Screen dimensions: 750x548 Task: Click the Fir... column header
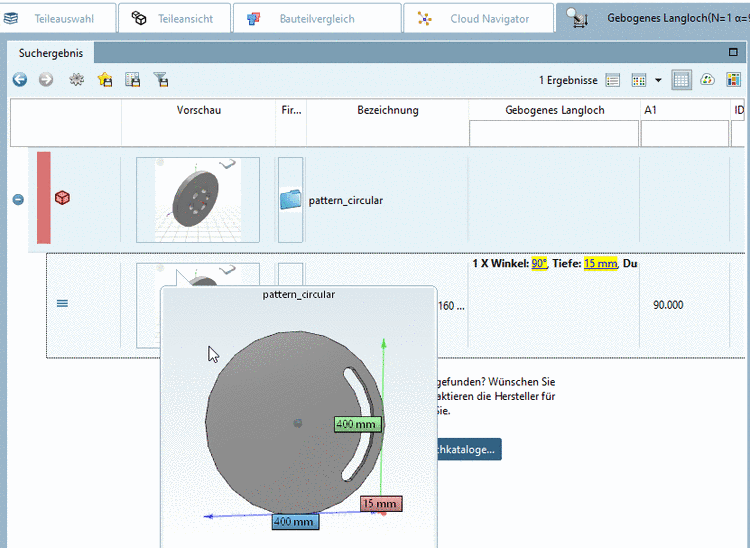coord(291,110)
